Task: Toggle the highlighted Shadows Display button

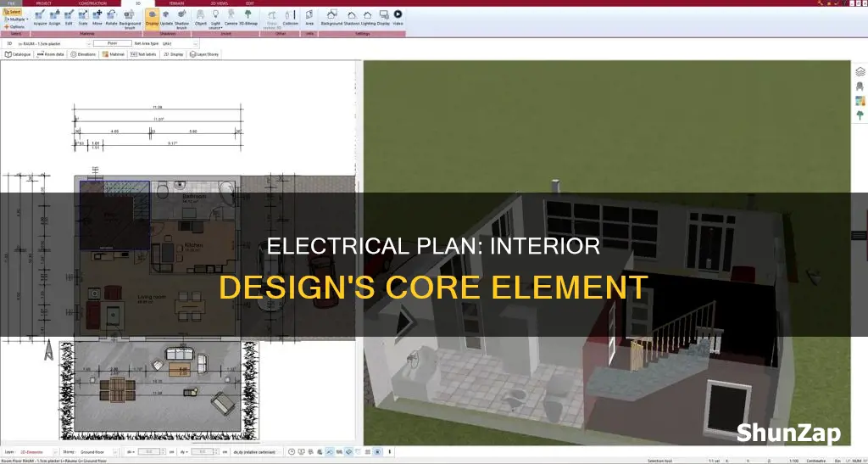Action: [152, 18]
